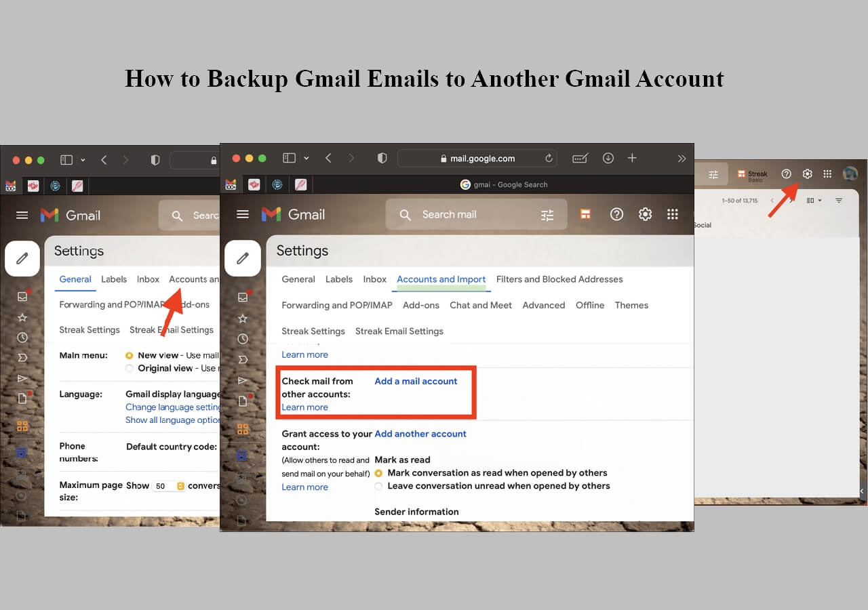Click 'Change language settings' link in left window
Viewport: 868px width, 610px height.
(173, 407)
